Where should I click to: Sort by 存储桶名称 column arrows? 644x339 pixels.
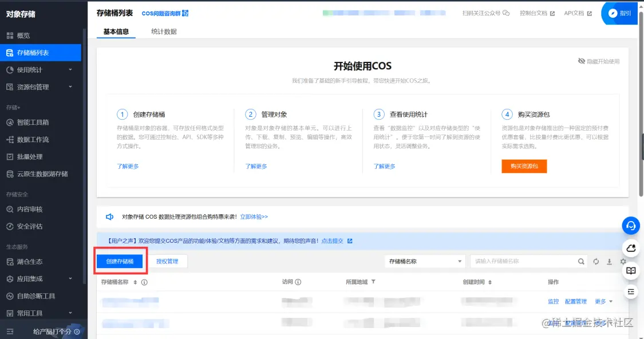(135, 282)
